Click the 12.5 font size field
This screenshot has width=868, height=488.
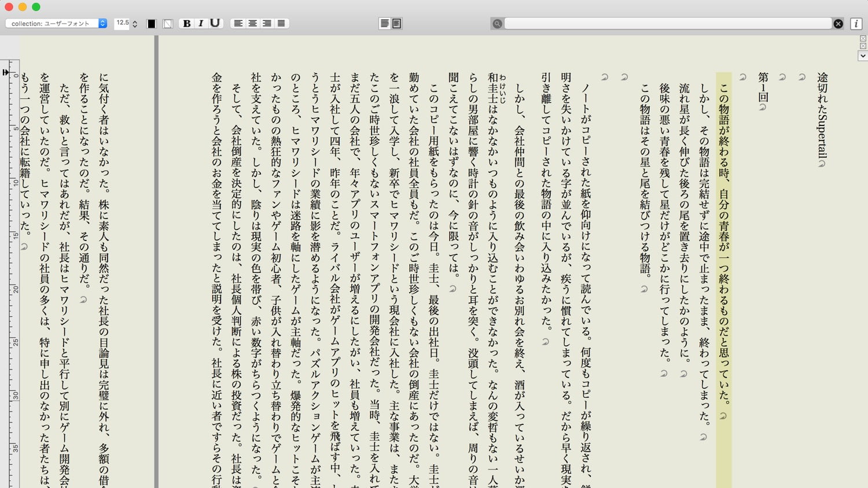click(122, 23)
